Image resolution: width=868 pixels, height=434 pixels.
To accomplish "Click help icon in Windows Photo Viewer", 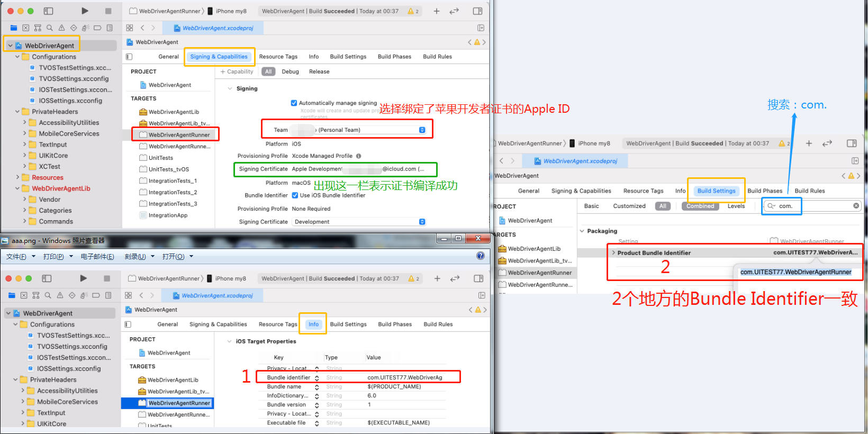I will [481, 256].
